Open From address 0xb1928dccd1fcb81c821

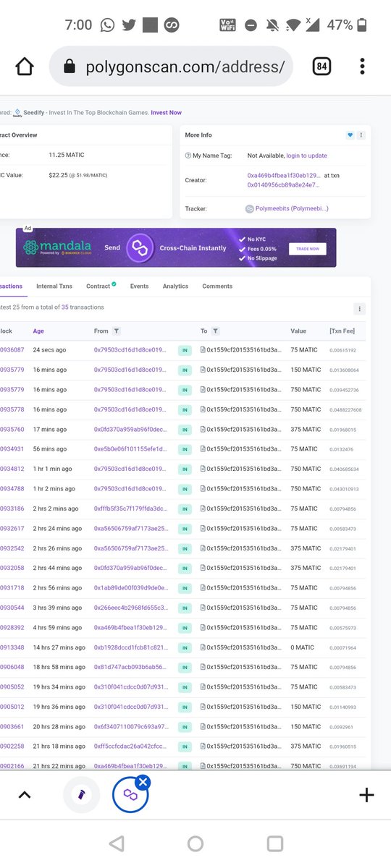(x=130, y=647)
